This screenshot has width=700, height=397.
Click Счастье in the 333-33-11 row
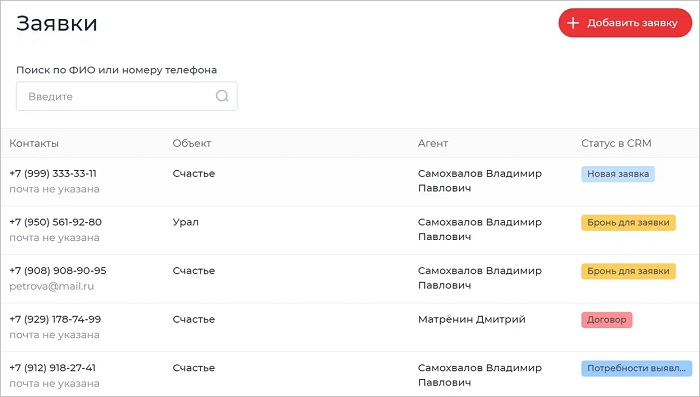tap(194, 173)
